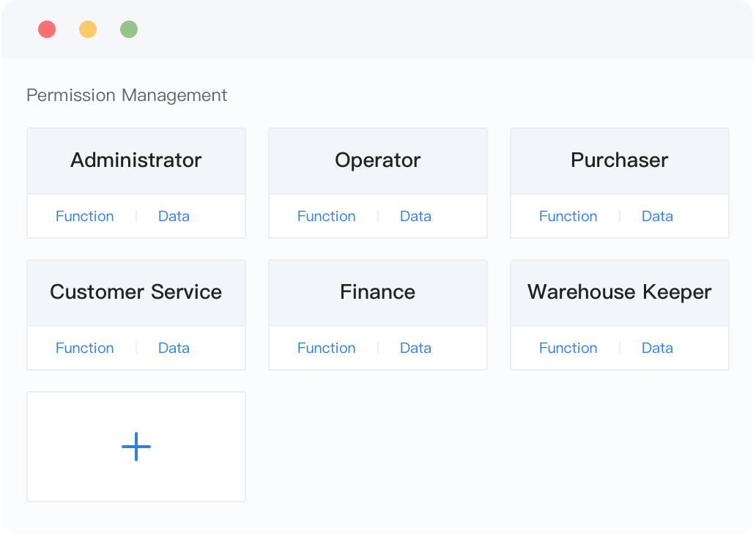Click the plus icon to add role

136,447
